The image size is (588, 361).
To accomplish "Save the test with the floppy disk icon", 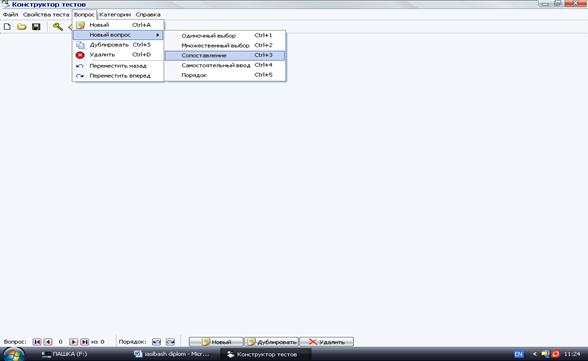I will 36,27.
